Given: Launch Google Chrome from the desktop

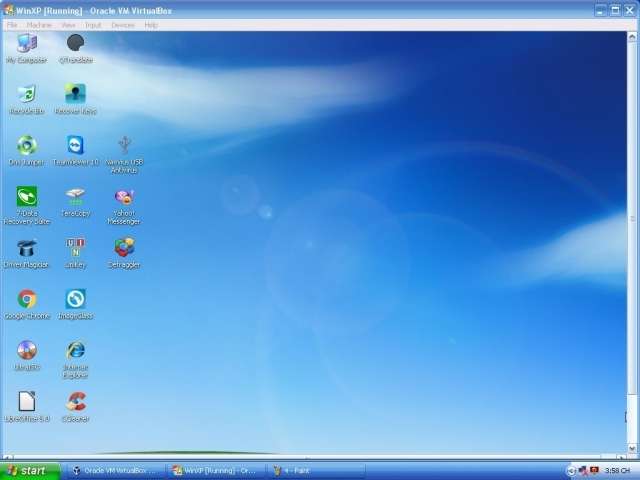Looking at the screenshot, I should (x=26, y=300).
